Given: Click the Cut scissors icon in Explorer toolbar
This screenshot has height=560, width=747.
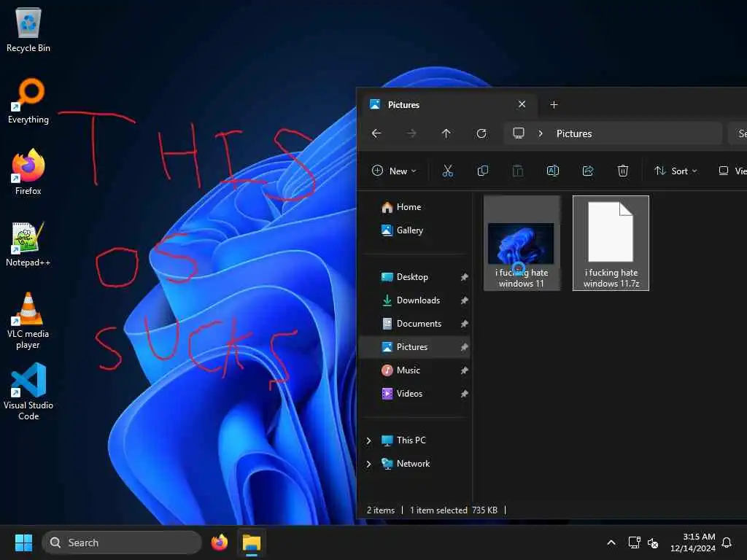Looking at the screenshot, I should pos(447,171).
